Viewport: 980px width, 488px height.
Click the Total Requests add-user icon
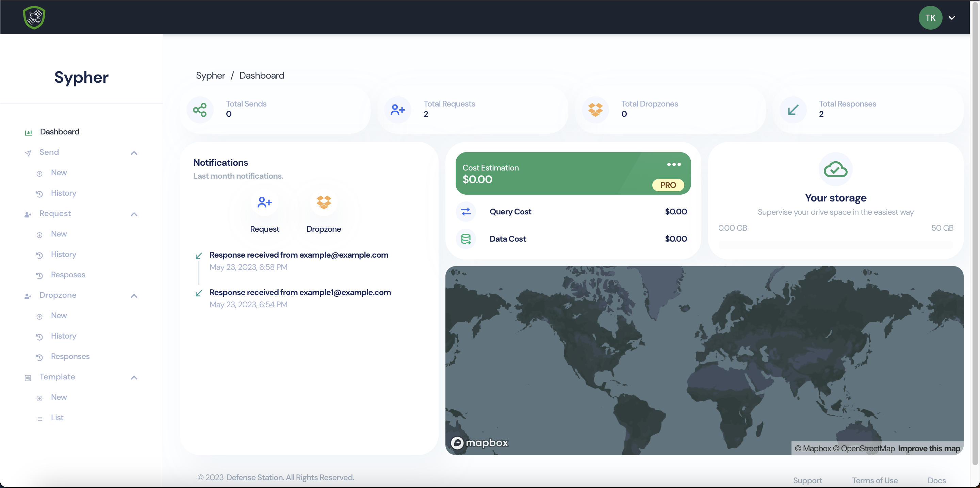click(x=397, y=110)
